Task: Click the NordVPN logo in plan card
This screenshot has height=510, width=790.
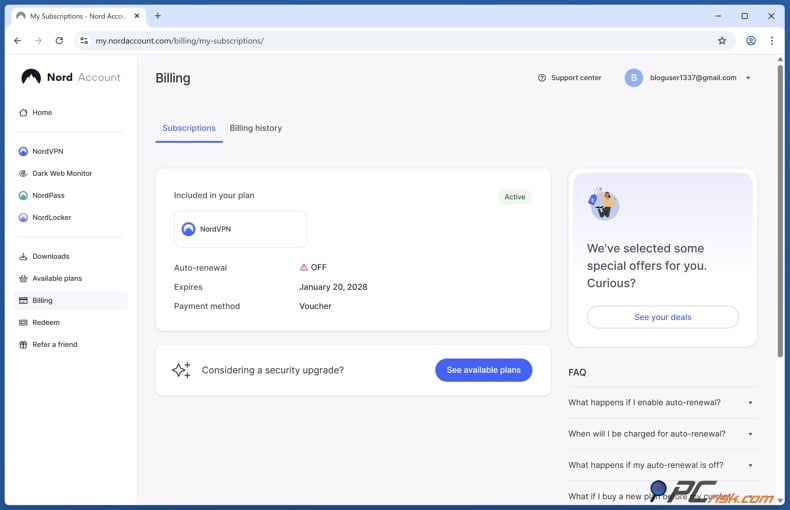Action: [x=188, y=229]
